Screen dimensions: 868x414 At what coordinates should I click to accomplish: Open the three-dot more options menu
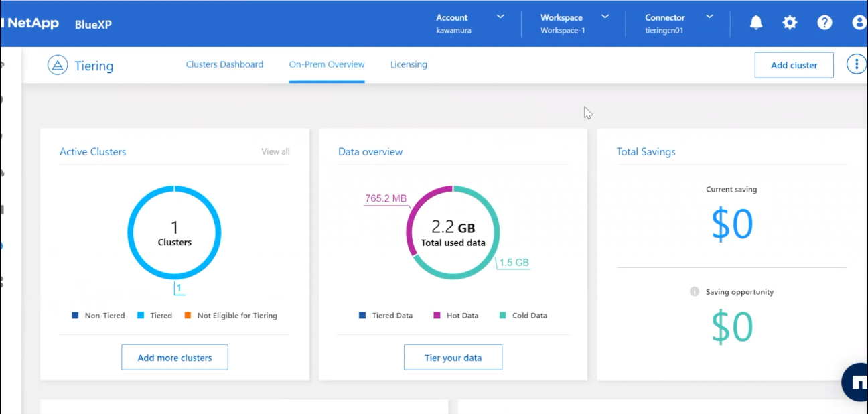tap(856, 64)
